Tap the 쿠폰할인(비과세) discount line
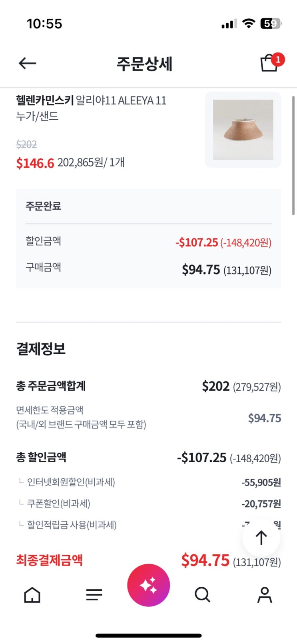 tap(59, 504)
